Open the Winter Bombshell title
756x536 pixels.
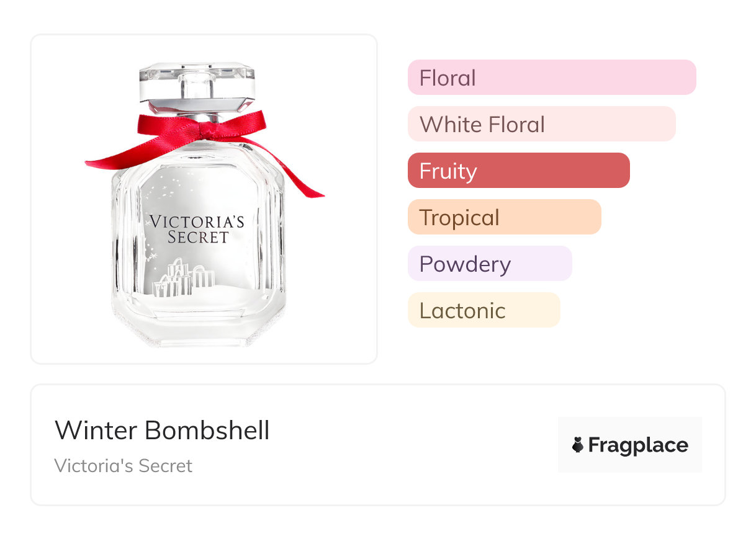(162, 431)
